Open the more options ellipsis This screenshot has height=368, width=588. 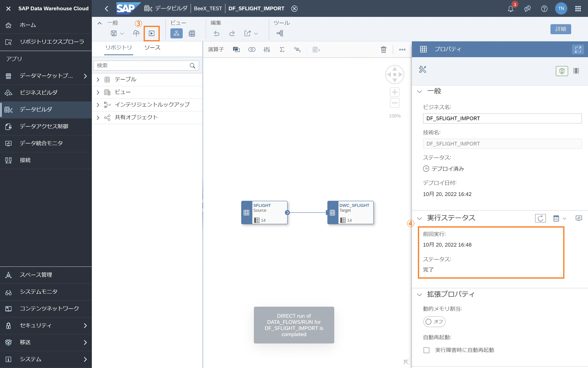[402, 50]
